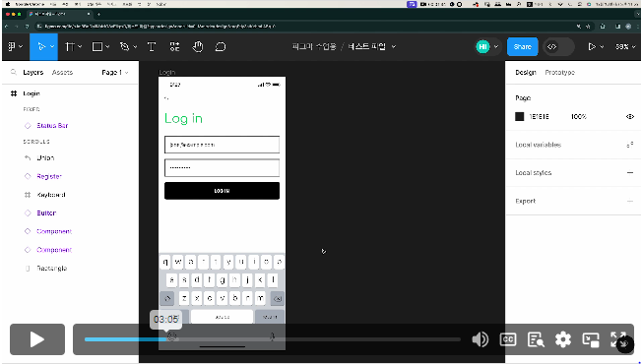Edit the page color opacity 100%
The width and height of the screenshot is (641, 364).
[579, 116]
